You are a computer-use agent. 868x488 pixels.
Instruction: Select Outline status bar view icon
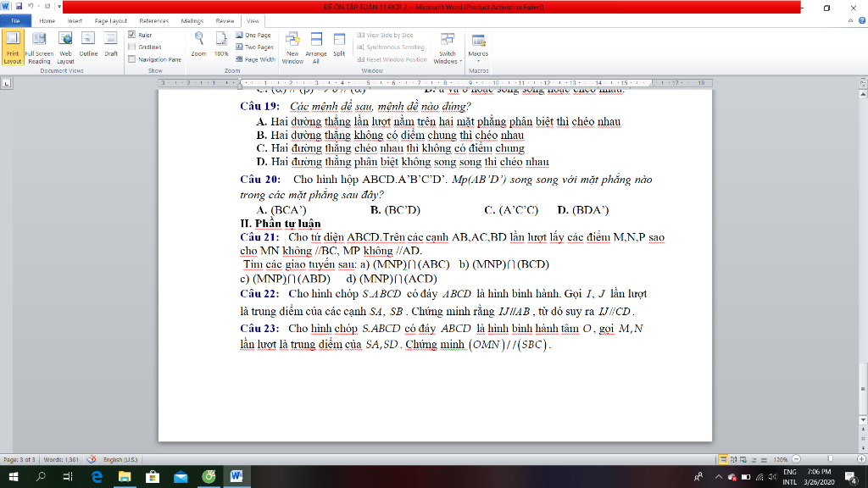pos(754,459)
